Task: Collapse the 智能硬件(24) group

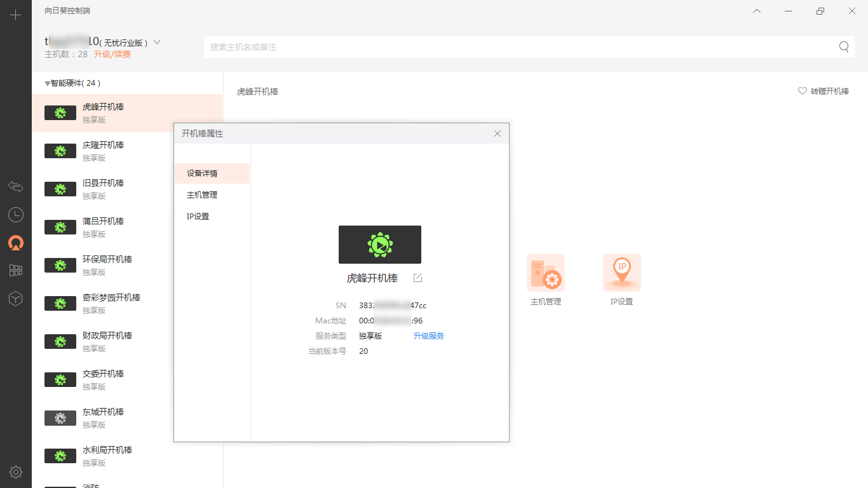Action: coord(47,83)
